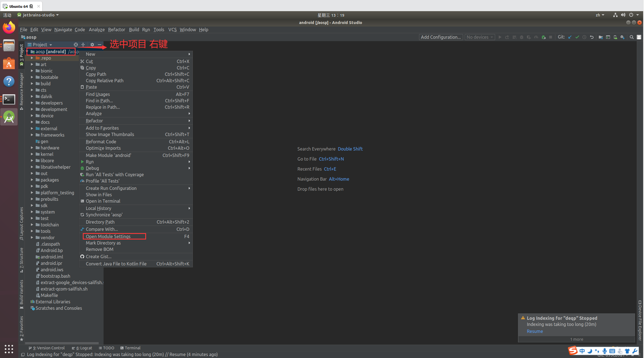Viewport: 644px width, 358px height.
Task: Open the Project view type dropdown
Action: [x=40, y=45]
